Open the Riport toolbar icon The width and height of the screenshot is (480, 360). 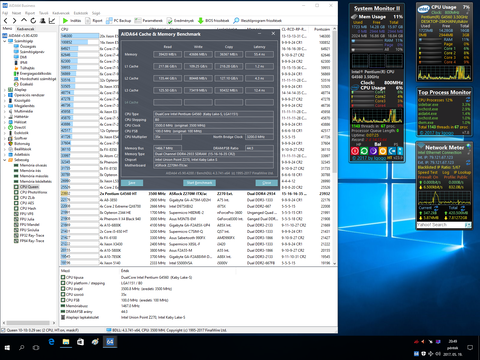click(88, 21)
